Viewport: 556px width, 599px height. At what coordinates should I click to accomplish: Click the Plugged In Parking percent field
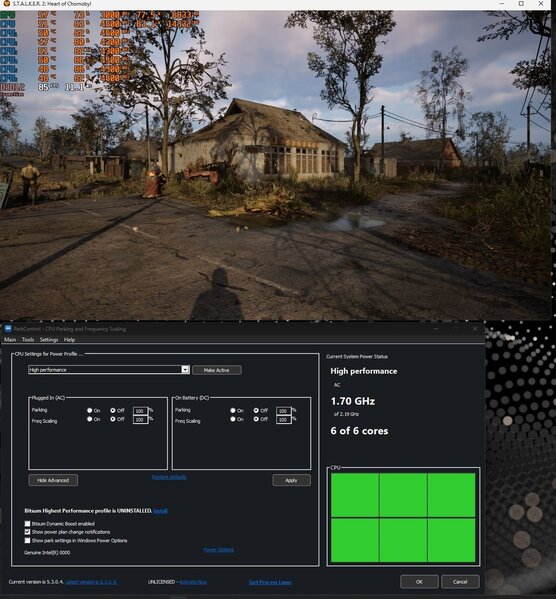[140, 411]
